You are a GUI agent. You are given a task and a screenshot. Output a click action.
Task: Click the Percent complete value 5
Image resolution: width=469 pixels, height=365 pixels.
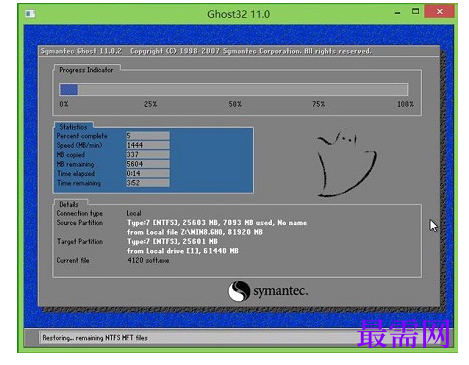[x=148, y=136]
